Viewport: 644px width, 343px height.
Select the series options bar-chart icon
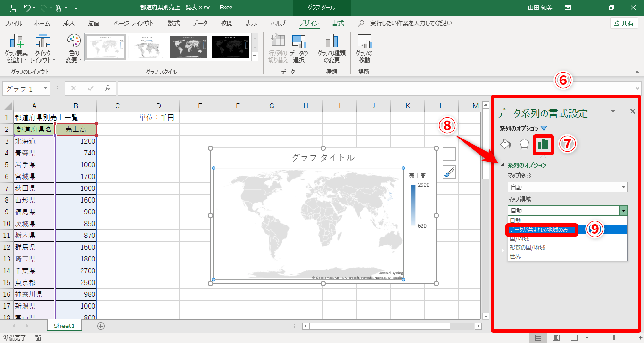point(543,144)
